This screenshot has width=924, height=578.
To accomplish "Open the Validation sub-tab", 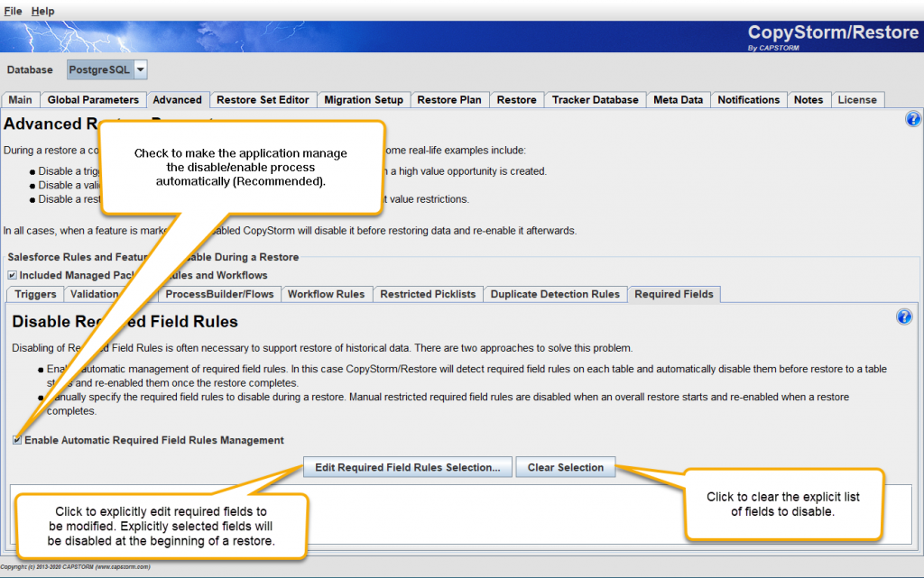I will click(94, 294).
